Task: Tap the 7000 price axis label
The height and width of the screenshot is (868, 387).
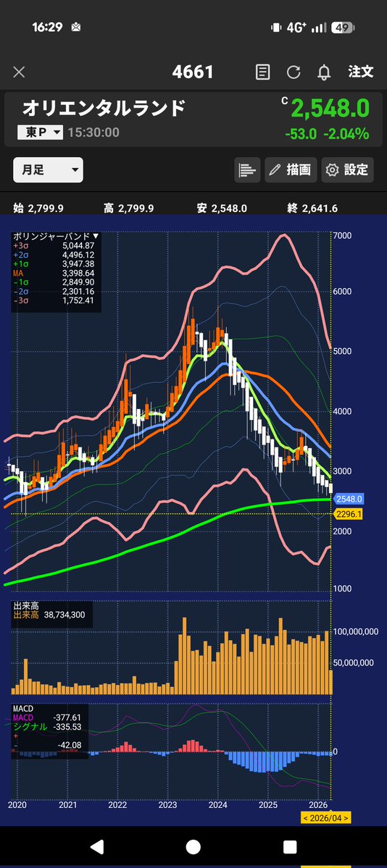Action: pos(342,236)
